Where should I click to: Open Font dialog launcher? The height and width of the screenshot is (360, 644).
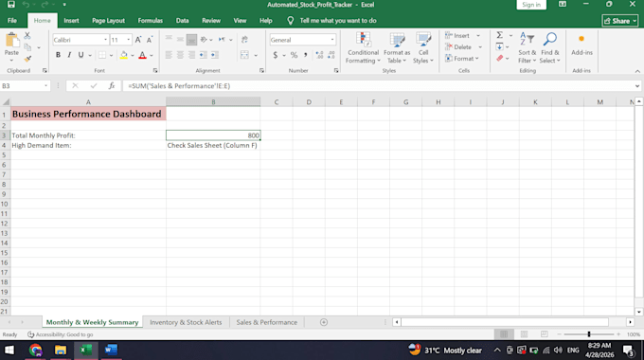pyautogui.click(x=155, y=71)
